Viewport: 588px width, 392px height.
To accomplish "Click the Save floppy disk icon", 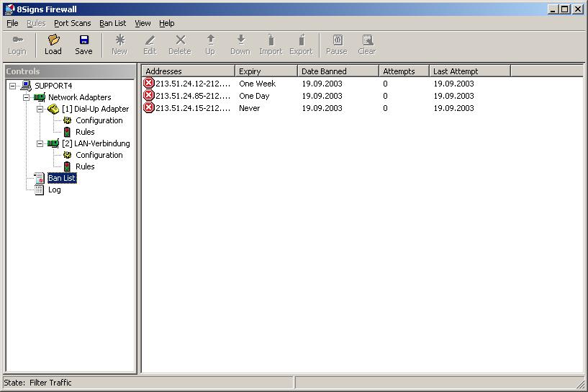I will 83,40.
